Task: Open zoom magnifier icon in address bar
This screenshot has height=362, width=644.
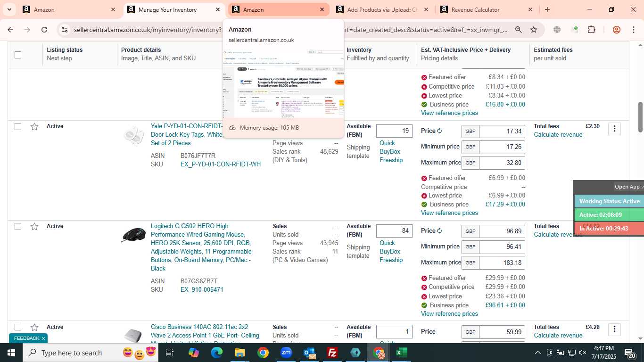Action: 519,30
